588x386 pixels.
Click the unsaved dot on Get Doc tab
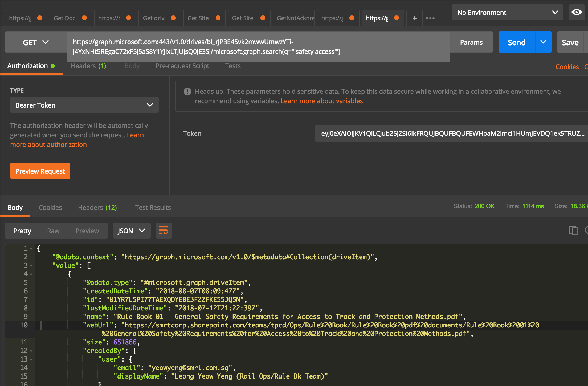tap(84, 18)
